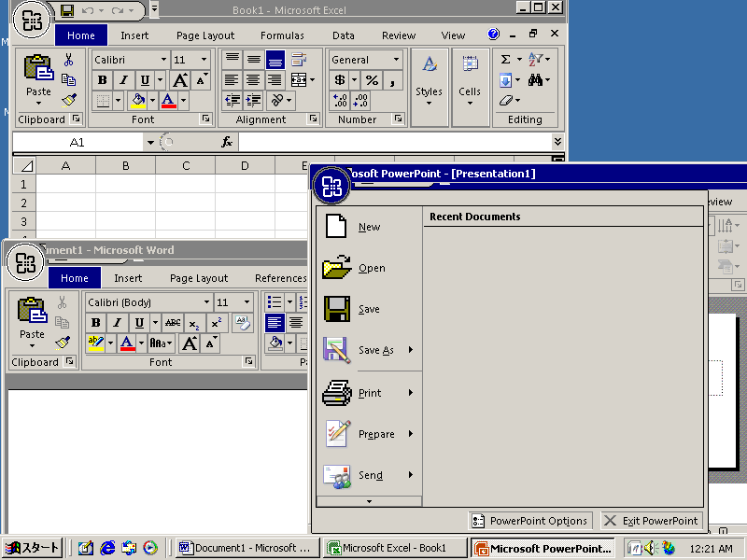
Task: Click Excel Select All corner box
Action: coord(24,166)
